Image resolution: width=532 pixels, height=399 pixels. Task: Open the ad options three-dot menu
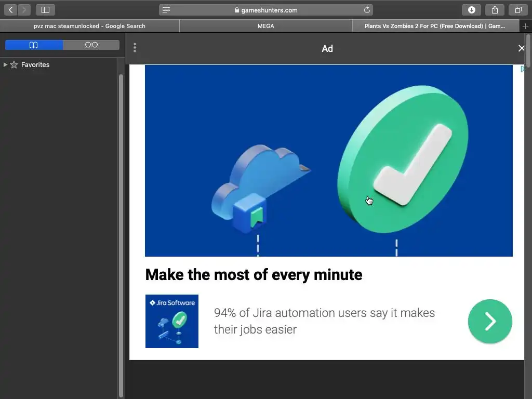(135, 48)
